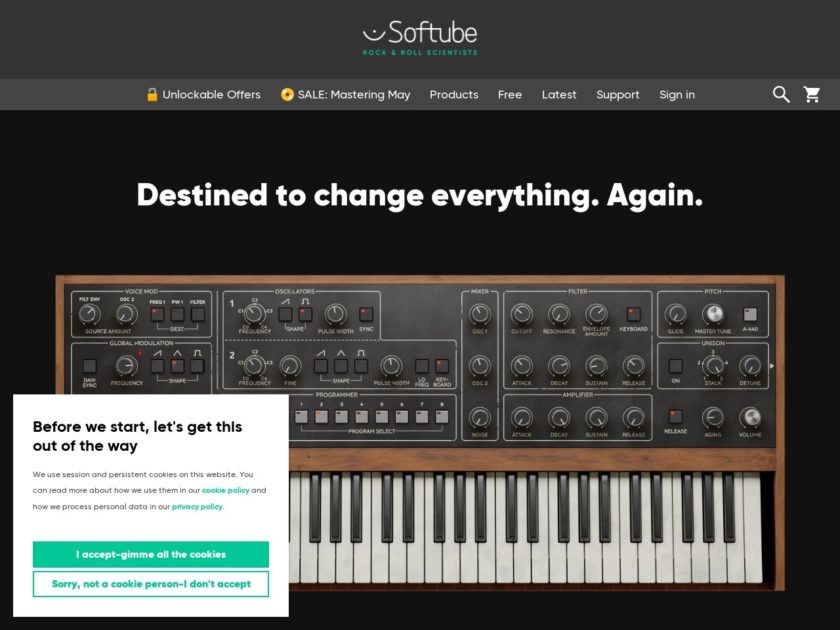The image size is (840, 630).
Task: Click the MASTER TUNE knob
Action: pos(712,314)
